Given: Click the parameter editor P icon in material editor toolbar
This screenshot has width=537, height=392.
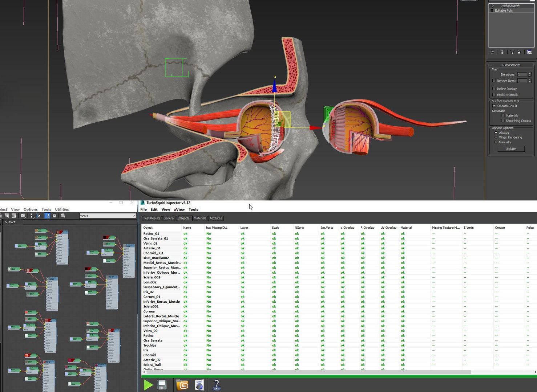Looking at the screenshot, I should 54,216.
